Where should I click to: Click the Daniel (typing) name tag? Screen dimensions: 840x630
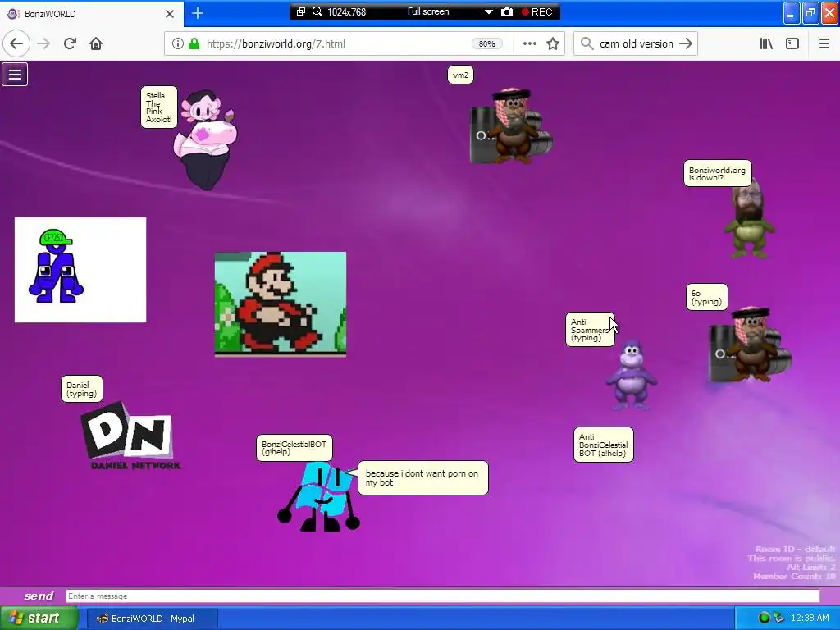(x=81, y=389)
